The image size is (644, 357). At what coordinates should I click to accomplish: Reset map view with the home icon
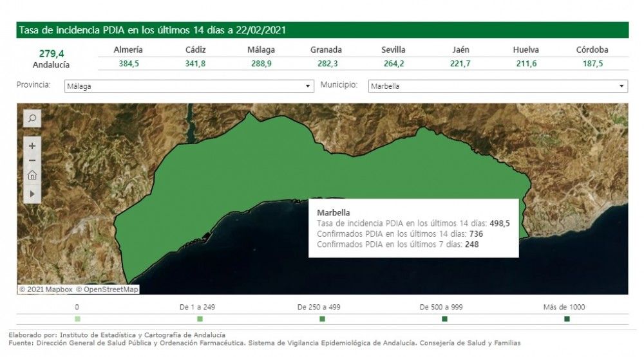tap(32, 175)
